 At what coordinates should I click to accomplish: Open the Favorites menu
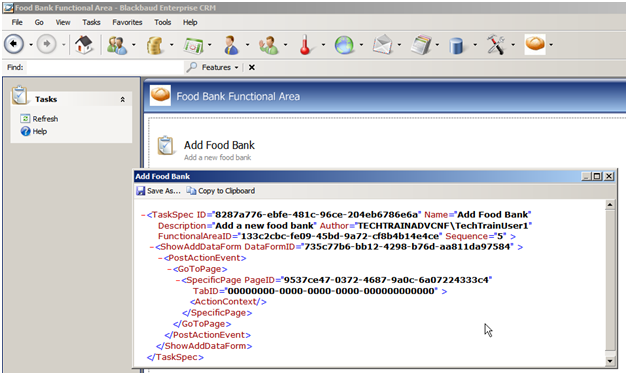pyautogui.click(x=127, y=22)
